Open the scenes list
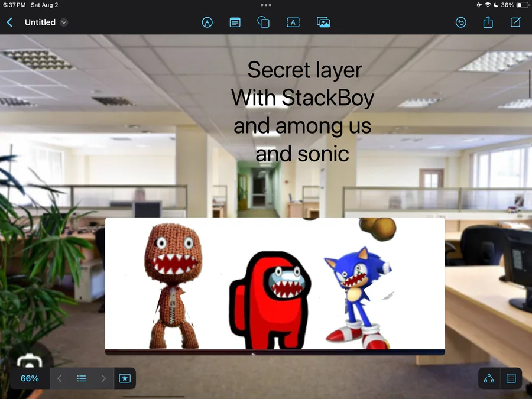The image size is (532, 399). tap(82, 378)
